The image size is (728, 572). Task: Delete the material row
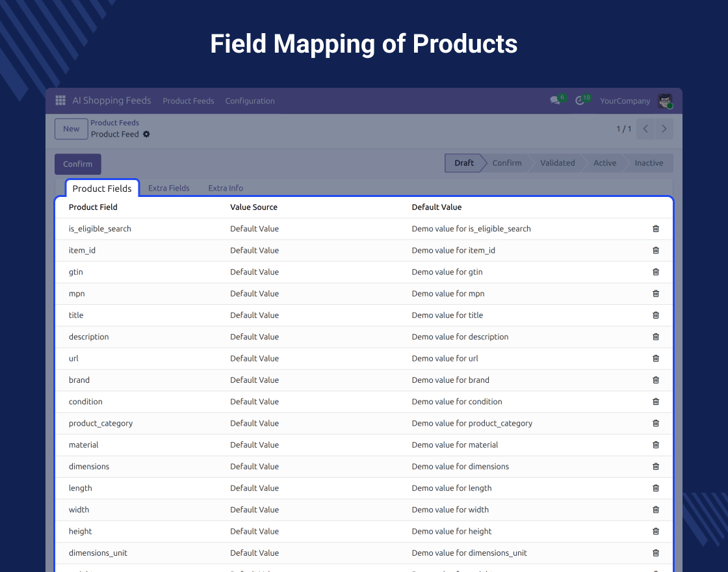656,445
